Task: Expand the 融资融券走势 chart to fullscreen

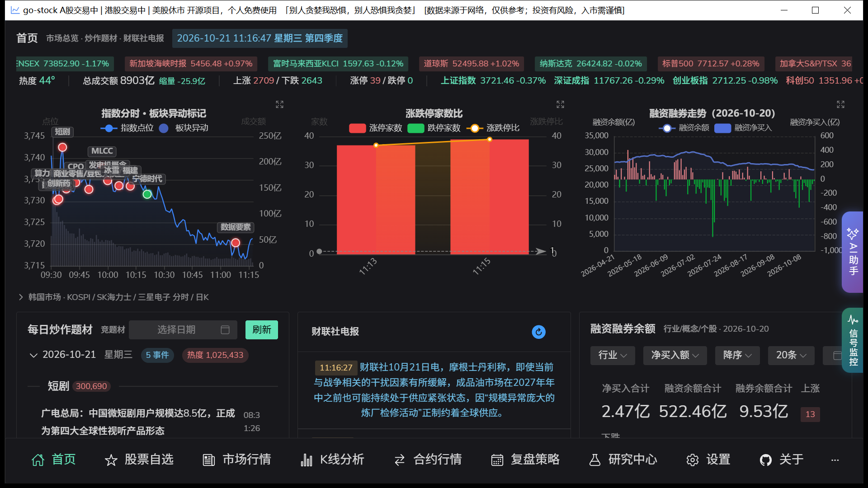Action: (x=840, y=104)
